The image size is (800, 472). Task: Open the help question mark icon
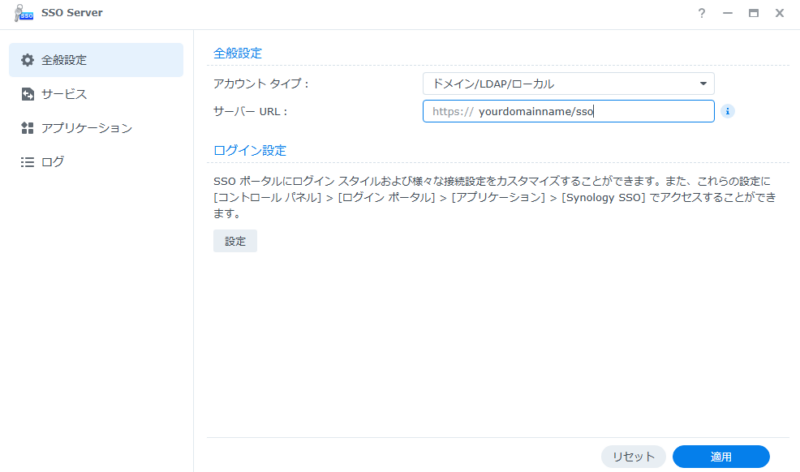702,13
